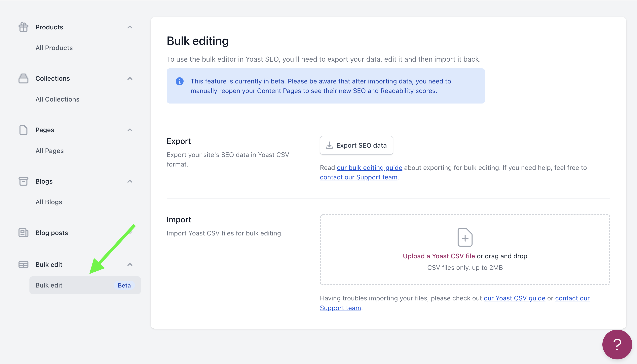Click the Bulk edit table icon
Screen dimensions: 637x364
(23, 264)
